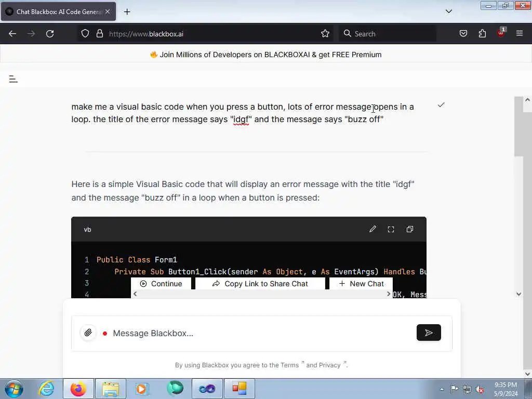Open the Windows Start menu
Viewport: 532px width, 399px height.
pos(14,389)
